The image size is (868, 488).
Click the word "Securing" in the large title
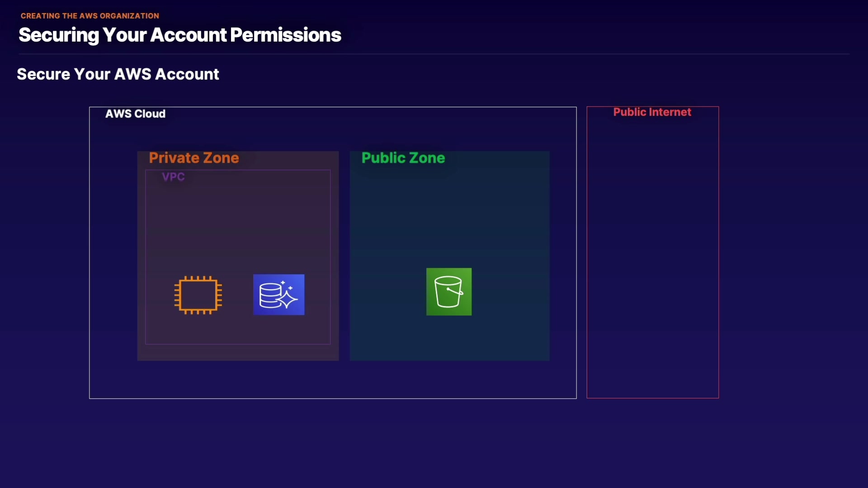59,35
